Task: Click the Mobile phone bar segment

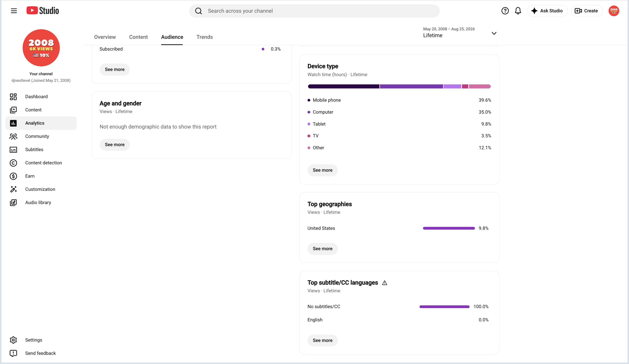Action: 343,86
